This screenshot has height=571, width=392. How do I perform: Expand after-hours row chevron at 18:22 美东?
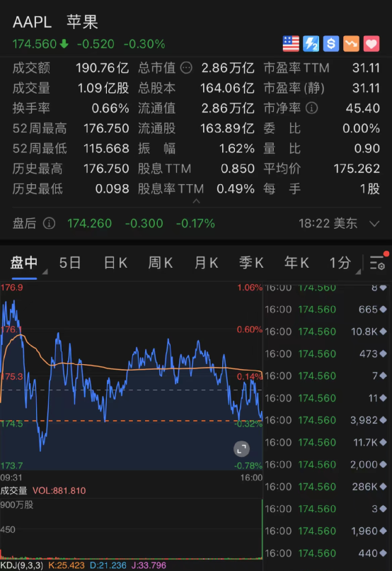point(374,223)
